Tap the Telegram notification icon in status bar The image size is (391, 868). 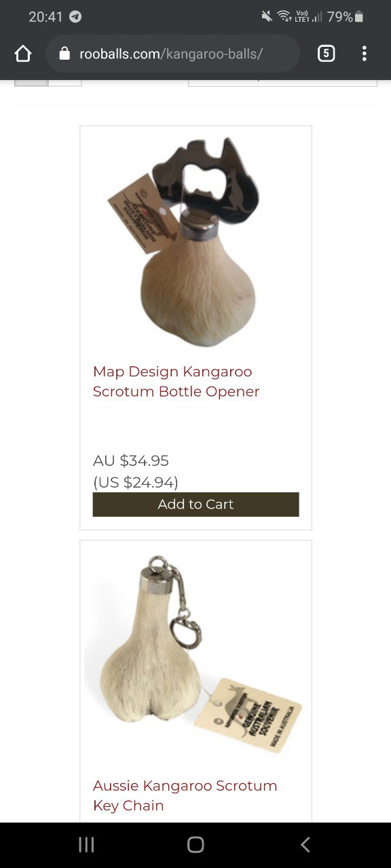tap(75, 17)
